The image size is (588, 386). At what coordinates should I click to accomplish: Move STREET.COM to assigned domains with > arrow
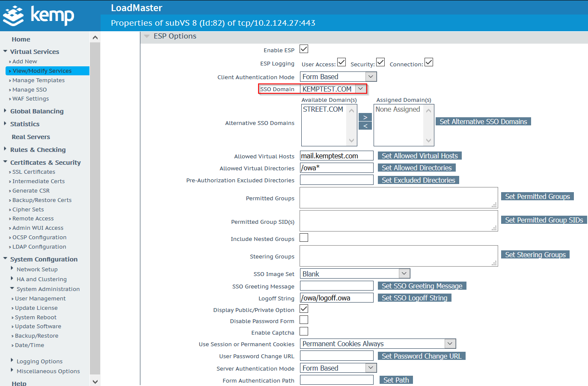[365, 117]
